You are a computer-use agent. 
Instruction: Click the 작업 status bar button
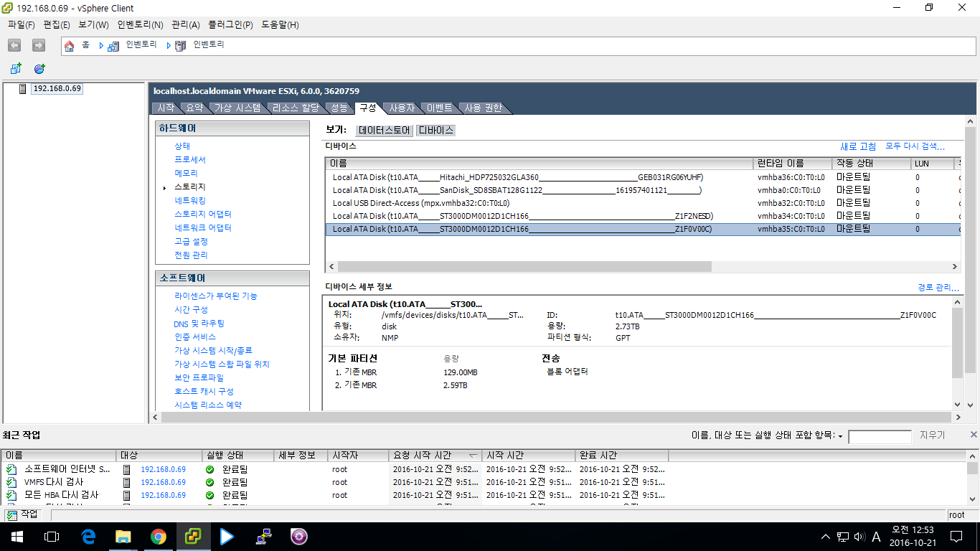pyautogui.click(x=22, y=514)
